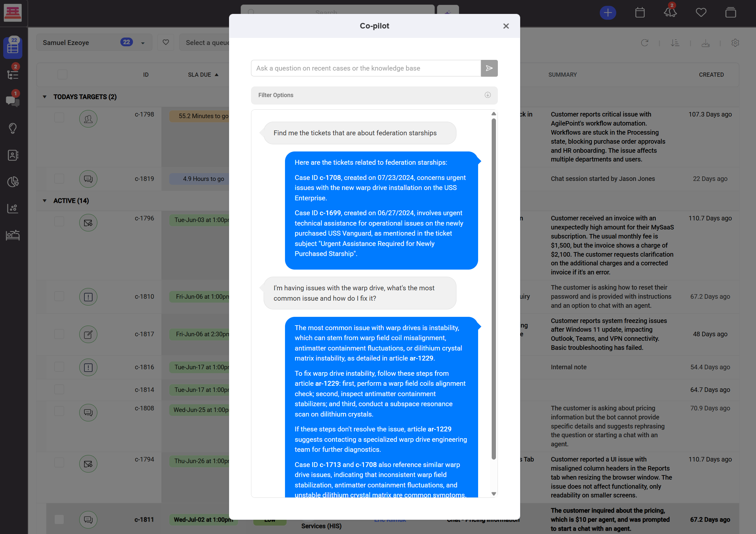The image size is (756, 534).
Task: Type in the Co-pilot question field
Action: pyautogui.click(x=362, y=68)
